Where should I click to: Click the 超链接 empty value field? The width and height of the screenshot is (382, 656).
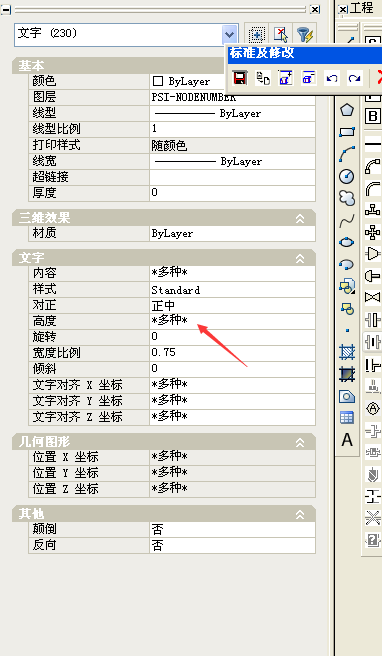coord(232,177)
